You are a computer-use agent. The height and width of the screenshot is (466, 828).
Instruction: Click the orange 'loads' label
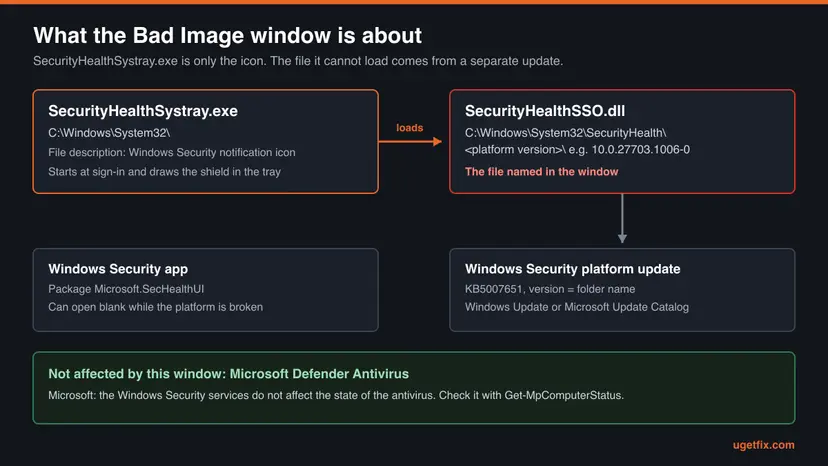[x=410, y=128]
